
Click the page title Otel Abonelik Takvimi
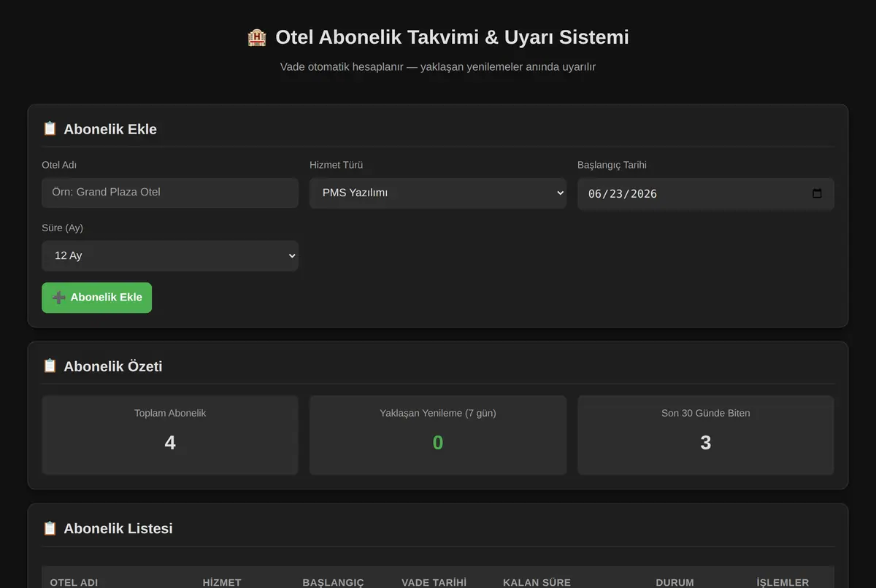coord(452,37)
